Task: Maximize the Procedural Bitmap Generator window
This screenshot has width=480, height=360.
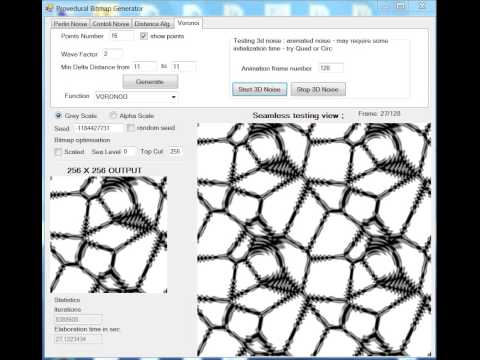Action: (x=401, y=6)
